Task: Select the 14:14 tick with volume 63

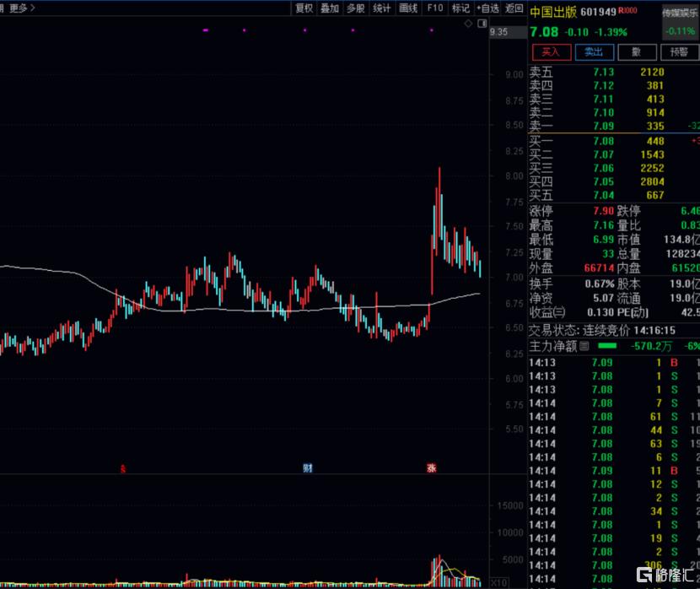Action: (613, 443)
